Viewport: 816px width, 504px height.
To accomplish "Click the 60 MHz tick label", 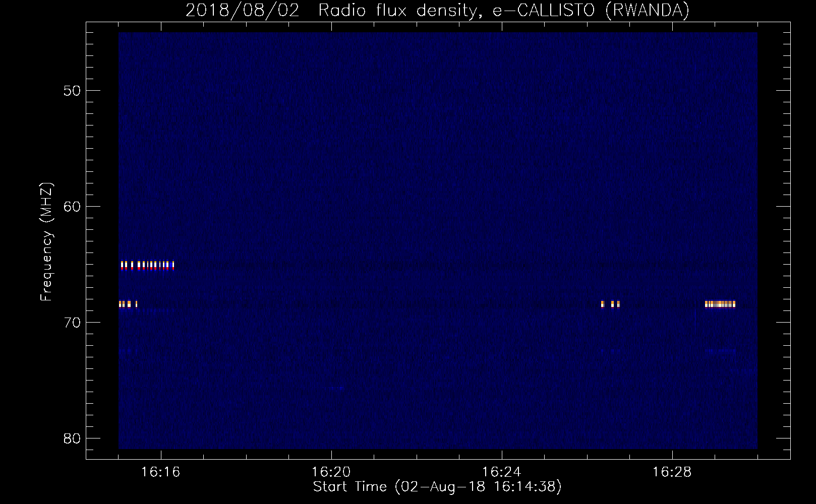I will [72, 207].
